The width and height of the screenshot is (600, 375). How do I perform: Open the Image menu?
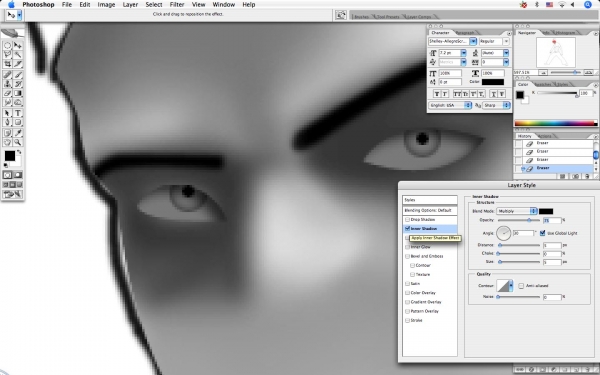point(106,5)
